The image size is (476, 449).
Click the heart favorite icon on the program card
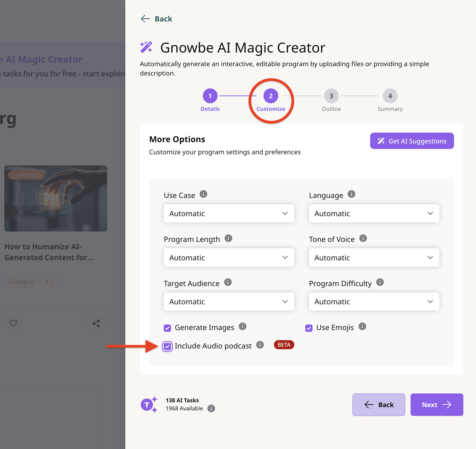tap(13, 323)
